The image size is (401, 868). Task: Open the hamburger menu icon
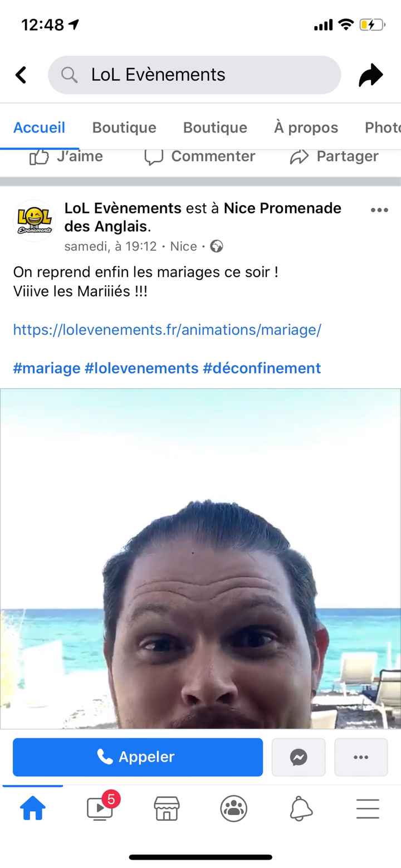(368, 808)
